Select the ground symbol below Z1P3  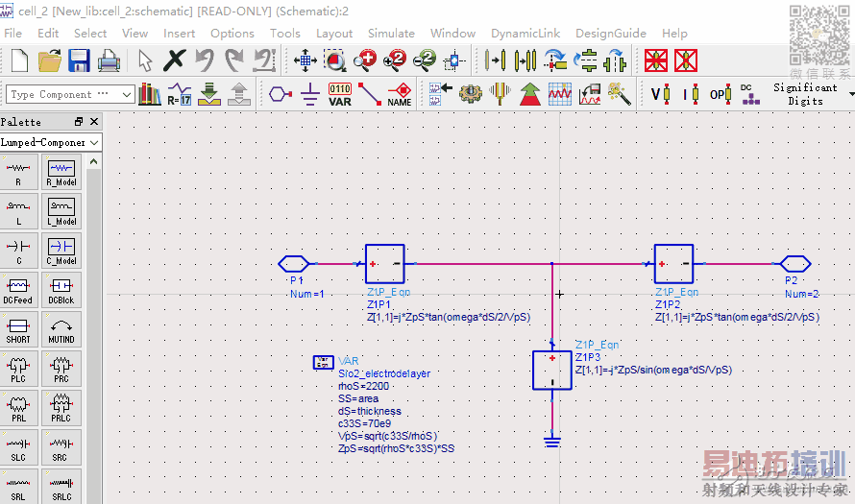[x=551, y=441]
